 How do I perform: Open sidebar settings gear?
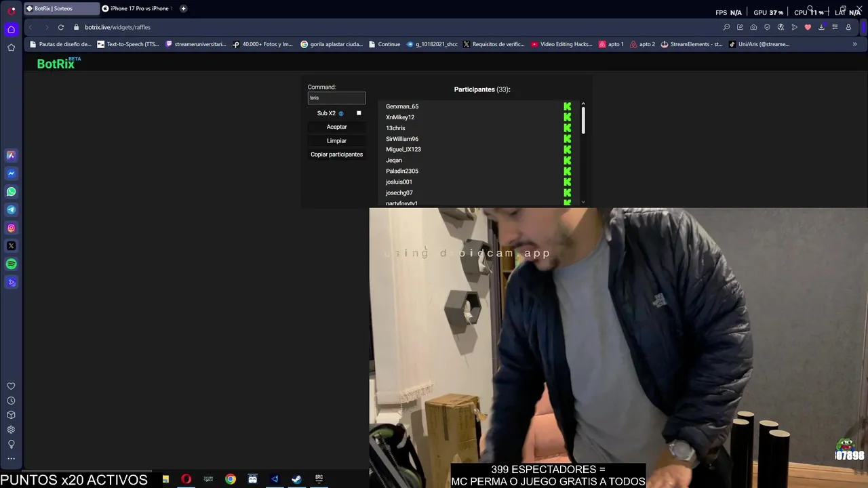pyautogui.click(x=11, y=430)
